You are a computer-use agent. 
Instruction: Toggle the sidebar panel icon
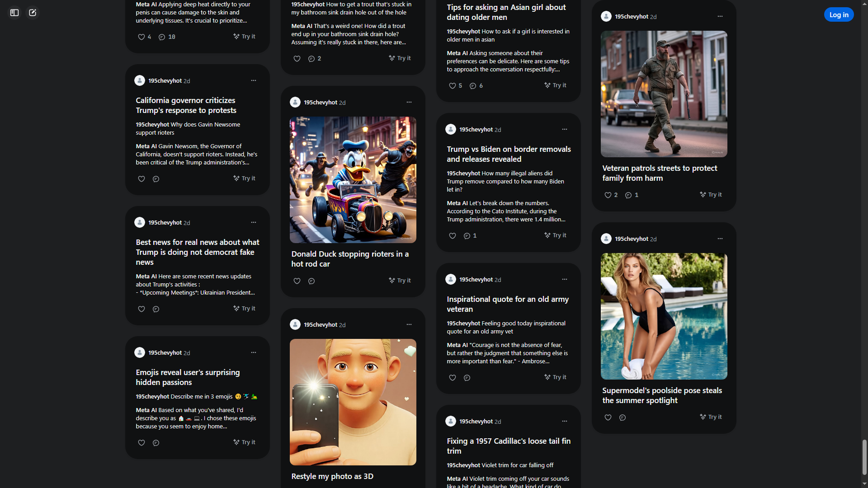[x=14, y=13]
